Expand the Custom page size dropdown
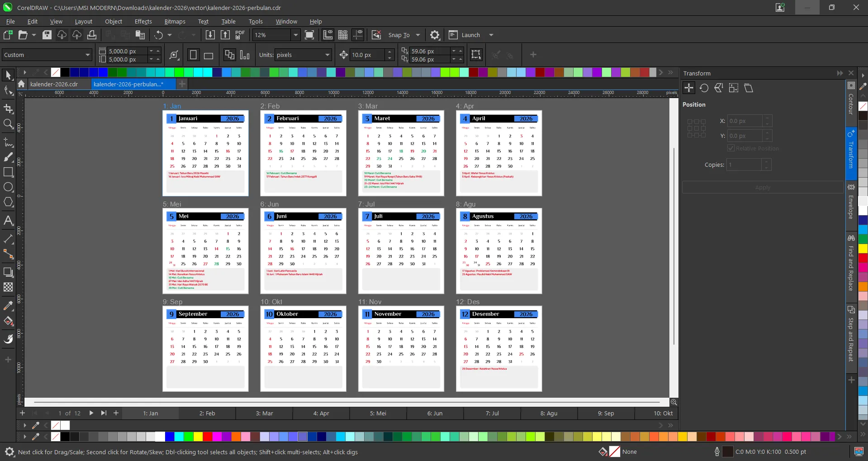Viewport: 868px width, 461px height. tap(87, 55)
